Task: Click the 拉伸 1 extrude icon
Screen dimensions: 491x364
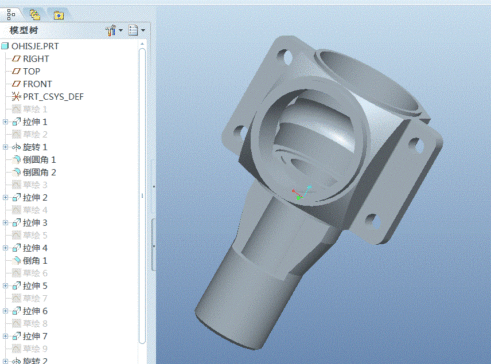Action: pos(16,122)
